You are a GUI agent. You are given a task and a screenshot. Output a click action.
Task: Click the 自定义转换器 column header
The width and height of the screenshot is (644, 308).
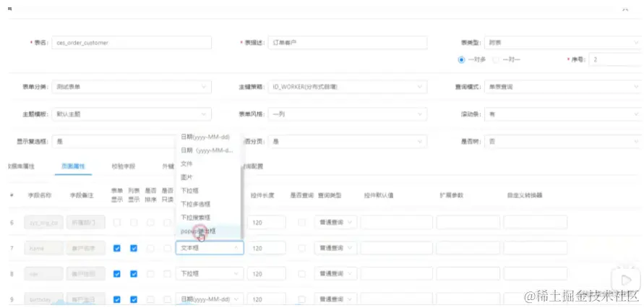[x=525, y=195]
